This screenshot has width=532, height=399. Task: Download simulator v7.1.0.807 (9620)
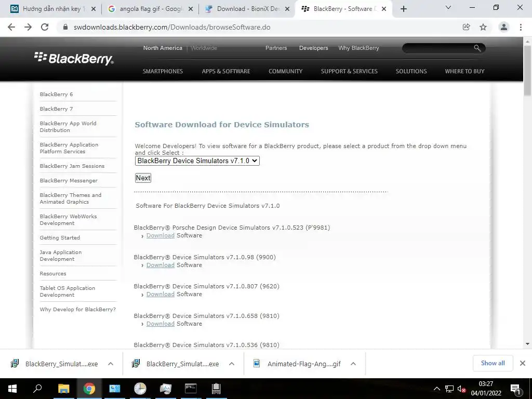pyautogui.click(x=160, y=294)
